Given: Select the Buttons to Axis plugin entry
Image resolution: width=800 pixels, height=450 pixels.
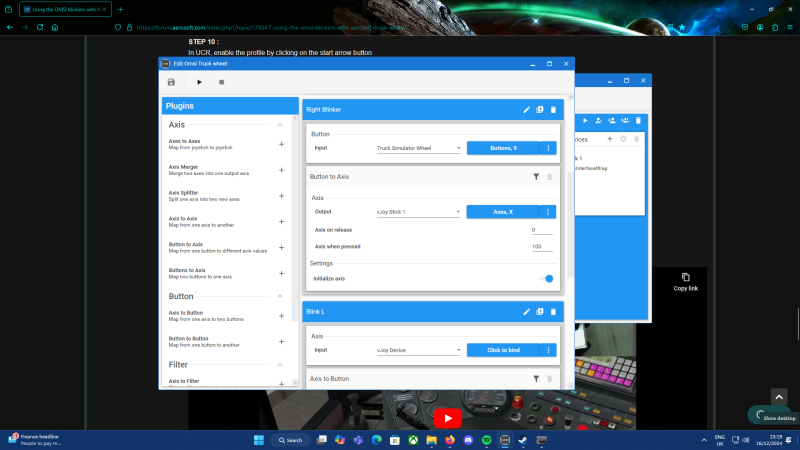Looking at the screenshot, I should (x=200, y=273).
